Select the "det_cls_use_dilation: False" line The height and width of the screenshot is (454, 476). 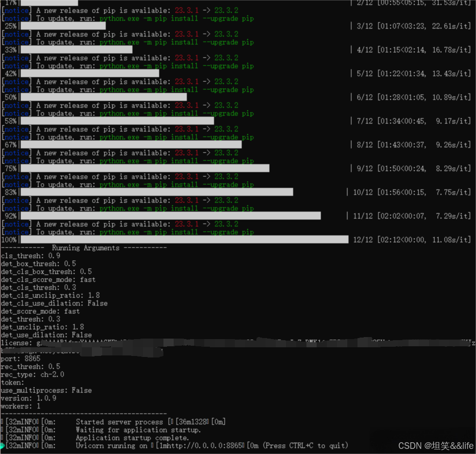(x=54, y=303)
